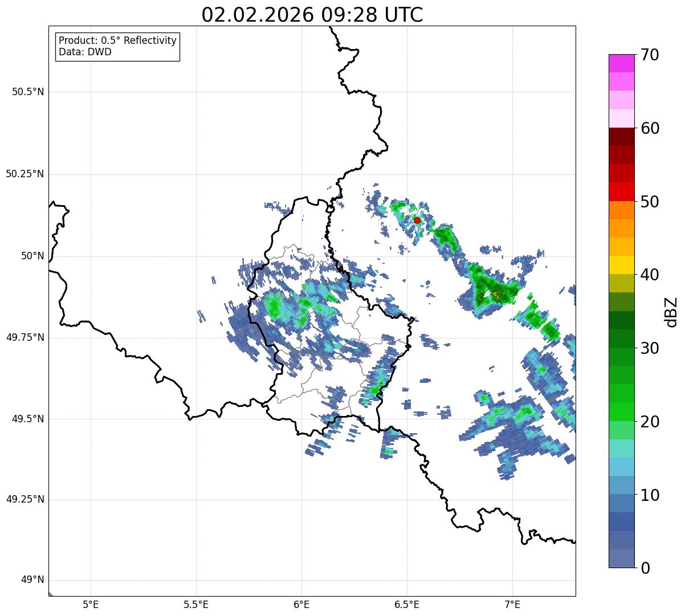Image resolution: width=685 pixels, height=616 pixels.
Task: Click the 'Data: DWD' text
Action: tap(85, 52)
